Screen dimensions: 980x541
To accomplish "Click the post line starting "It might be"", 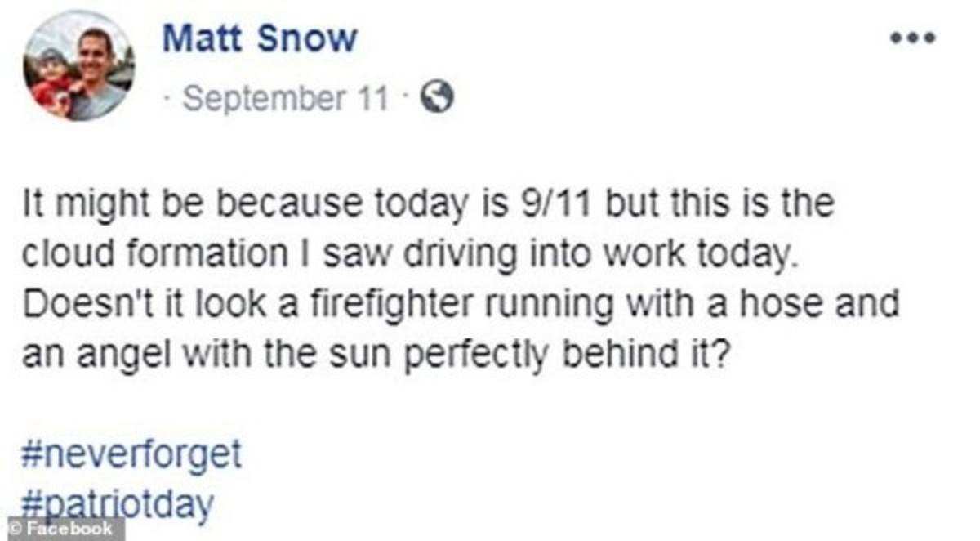I will (426, 203).
